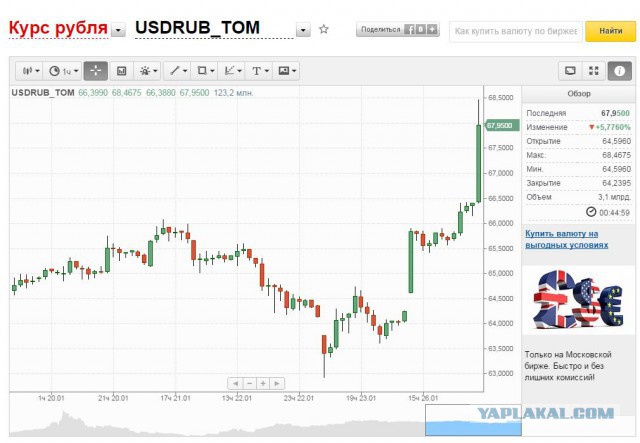Click the Объем 3,1 млрд. value
The height and width of the screenshot is (443, 640).
614,197
